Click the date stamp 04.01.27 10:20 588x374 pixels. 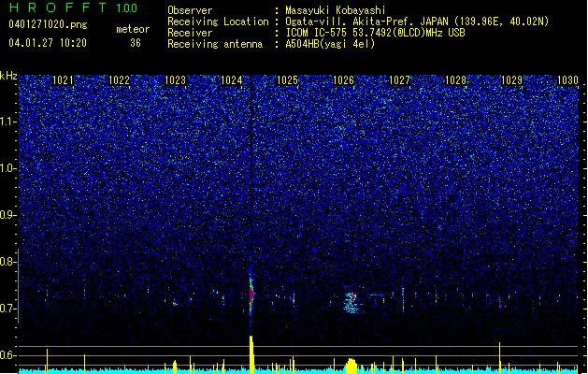click(x=48, y=43)
